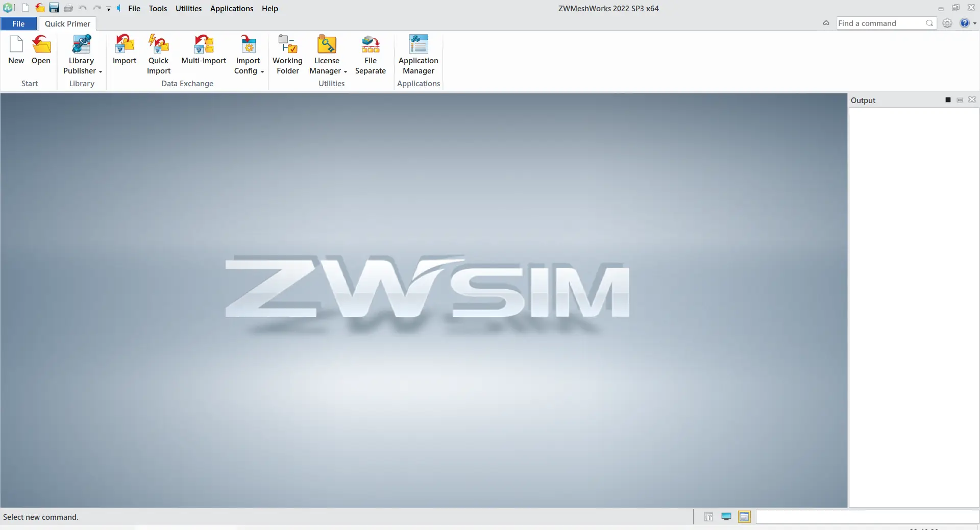Open the File menu in the title bar
Viewport: 980px width, 530px height.
(x=134, y=8)
